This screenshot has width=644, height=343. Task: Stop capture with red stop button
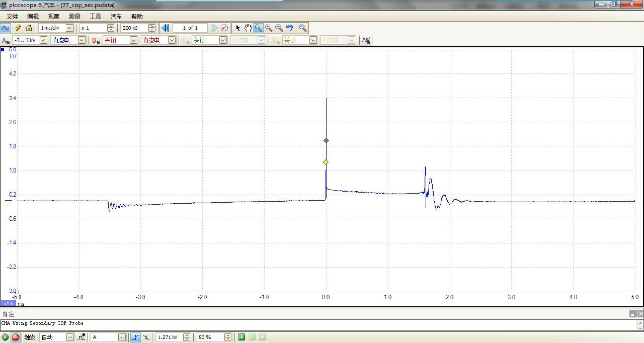pos(16,337)
